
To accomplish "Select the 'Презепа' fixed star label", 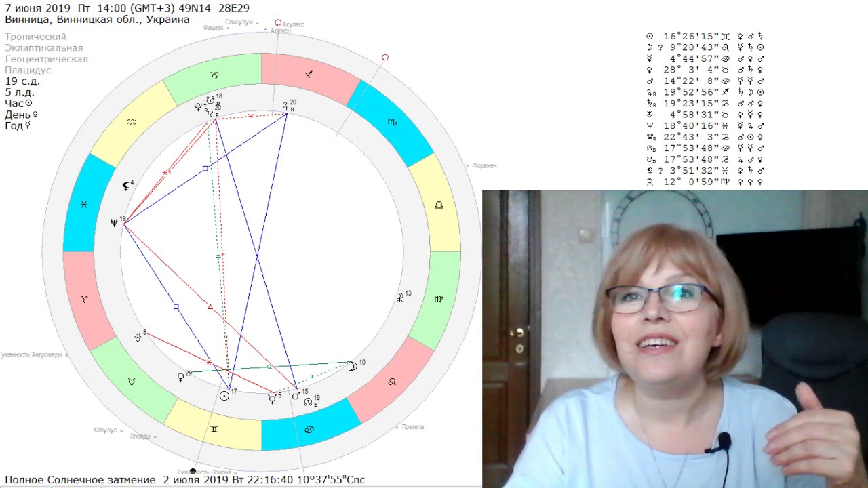I will [x=412, y=427].
